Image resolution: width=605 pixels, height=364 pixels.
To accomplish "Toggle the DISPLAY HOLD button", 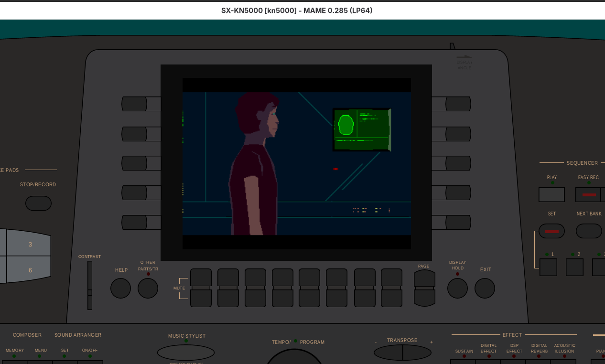I will 457,288.
